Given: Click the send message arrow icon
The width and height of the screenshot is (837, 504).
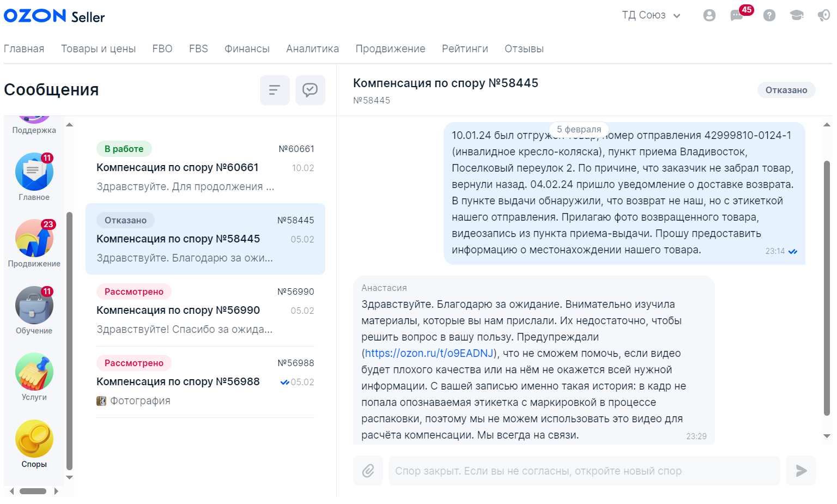Looking at the screenshot, I should pyautogui.click(x=800, y=470).
